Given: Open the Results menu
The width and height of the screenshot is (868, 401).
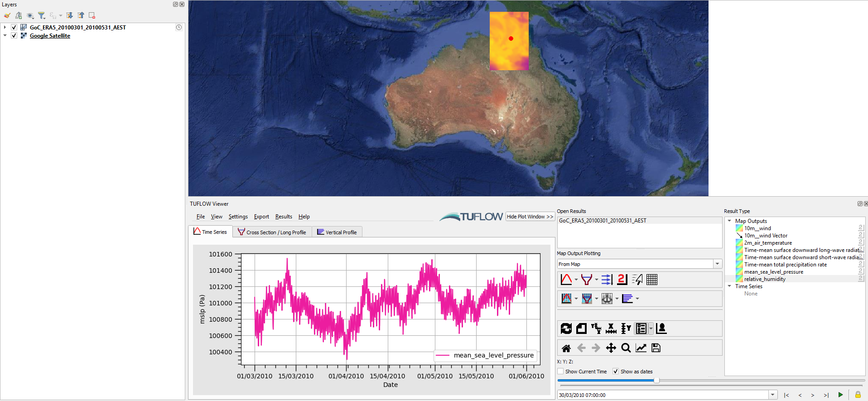Looking at the screenshot, I should [x=284, y=217].
